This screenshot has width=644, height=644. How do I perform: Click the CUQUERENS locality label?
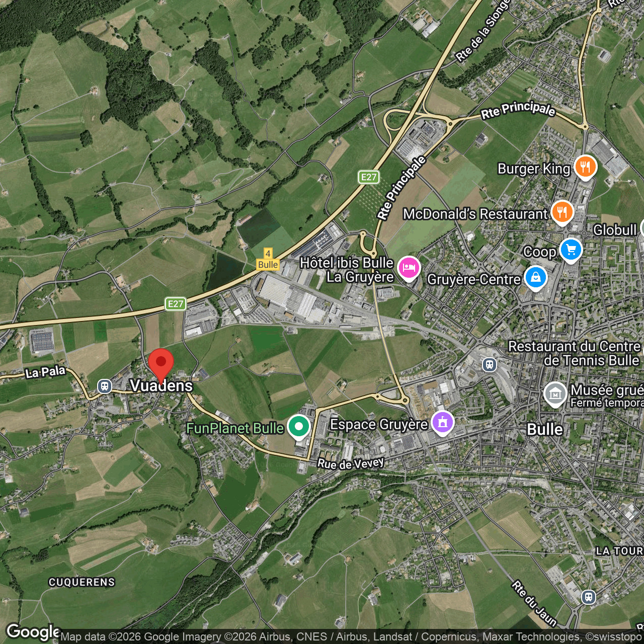click(82, 583)
